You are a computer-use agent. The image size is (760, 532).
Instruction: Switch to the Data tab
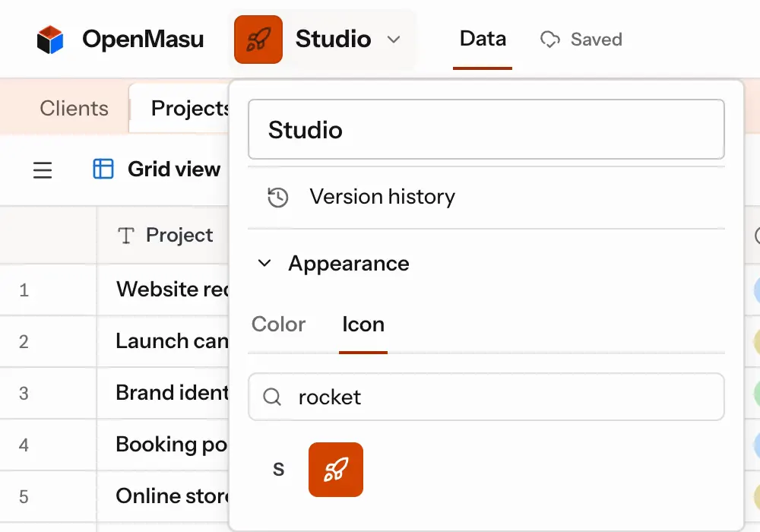[x=483, y=39]
